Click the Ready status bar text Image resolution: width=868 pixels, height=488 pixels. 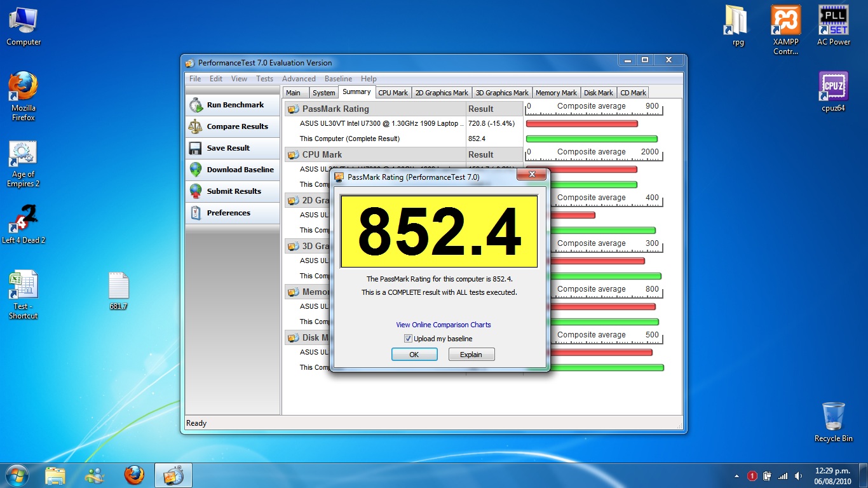pos(196,423)
